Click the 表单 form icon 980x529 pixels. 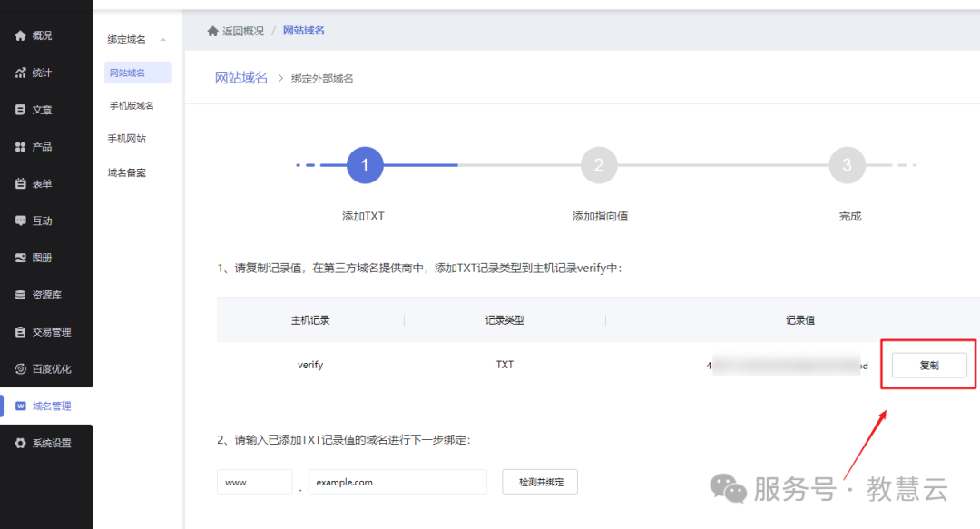click(20, 184)
